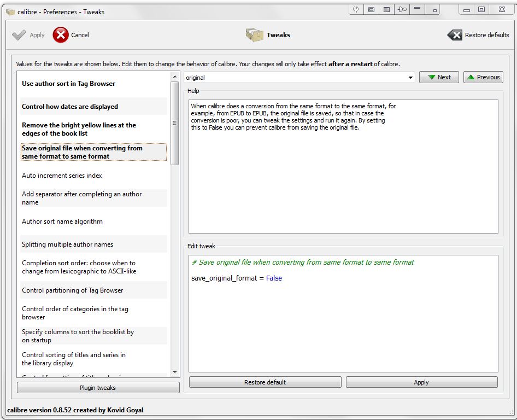Select 'Remove the bright yellow lines' tweak
The width and height of the screenshot is (517, 420).
[x=93, y=129]
